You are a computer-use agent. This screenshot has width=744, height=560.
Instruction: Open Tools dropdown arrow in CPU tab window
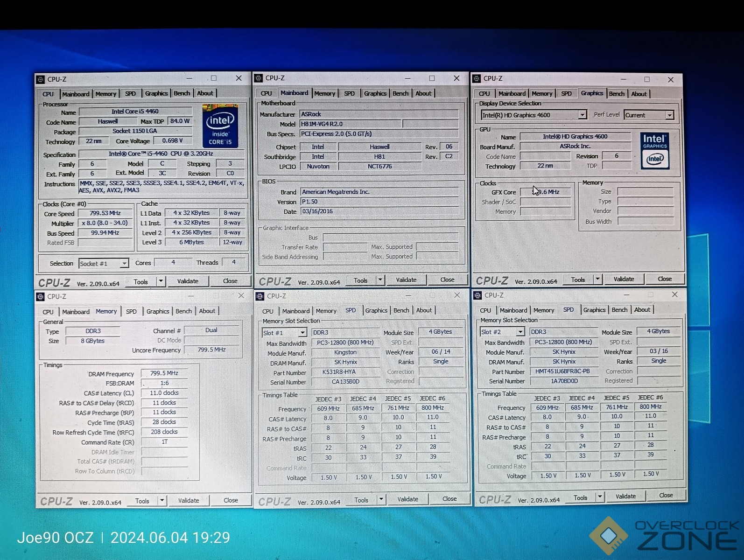pos(161,281)
